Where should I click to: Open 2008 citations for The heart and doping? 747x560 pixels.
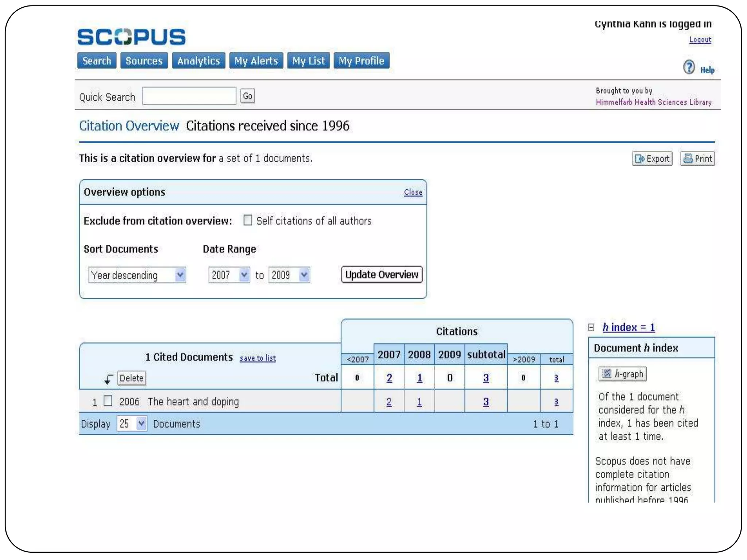419,402
